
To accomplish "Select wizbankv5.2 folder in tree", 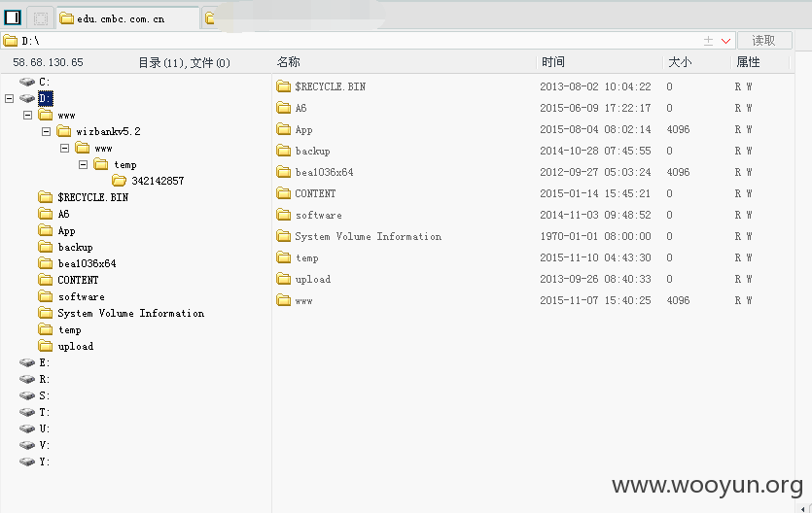I will (108, 131).
